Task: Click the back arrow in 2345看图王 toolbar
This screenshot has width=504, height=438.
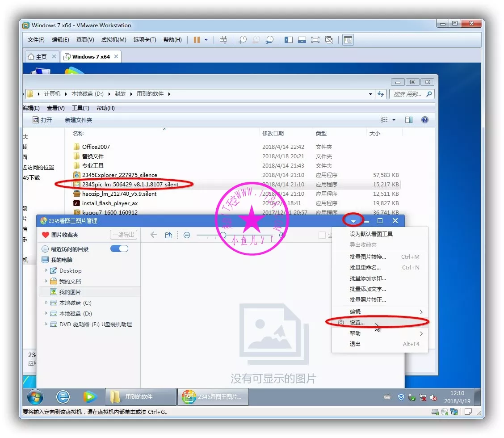Action: click(x=154, y=235)
